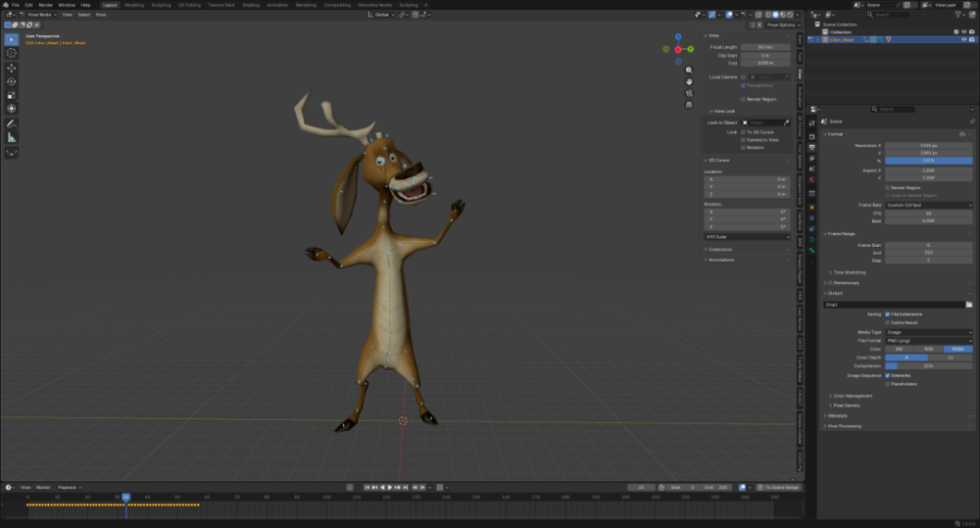
Task: Toggle Elliot_Mesh visibility eye in outliner
Action: pos(963,39)
